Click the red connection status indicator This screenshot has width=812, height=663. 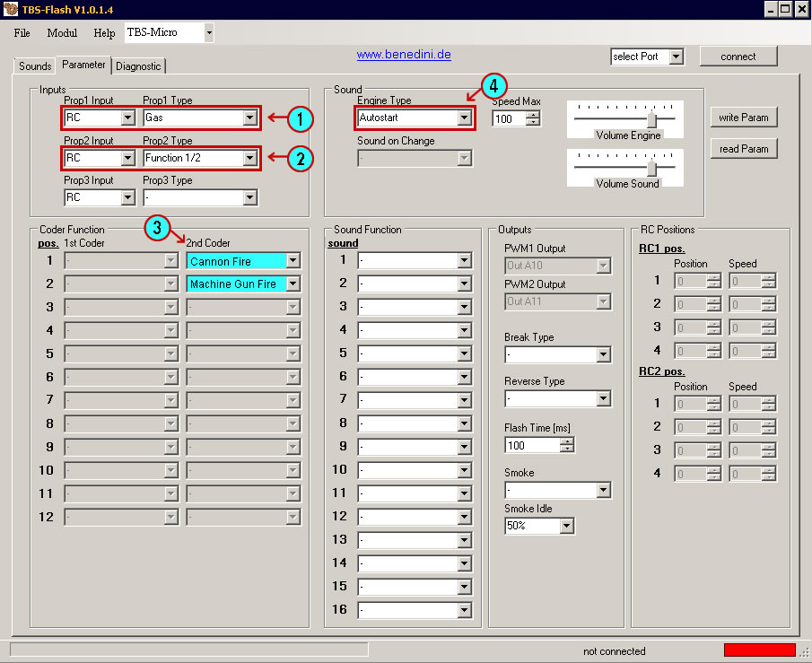759,650
